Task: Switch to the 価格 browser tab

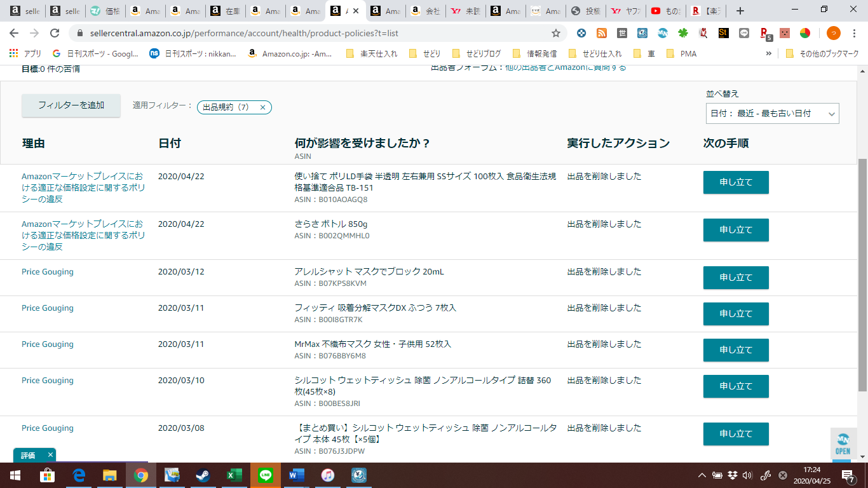Action: (104, 11)
